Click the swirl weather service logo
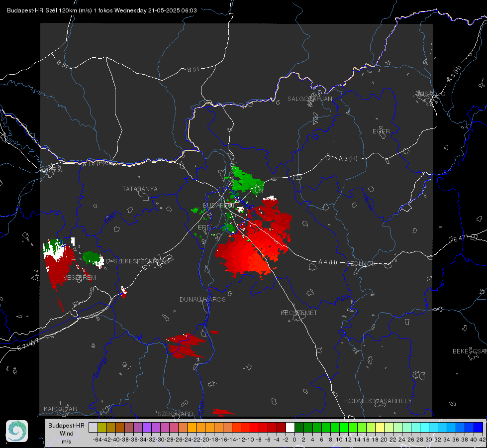The height and width of the screenshot is (448, 487). click(17, 431)
